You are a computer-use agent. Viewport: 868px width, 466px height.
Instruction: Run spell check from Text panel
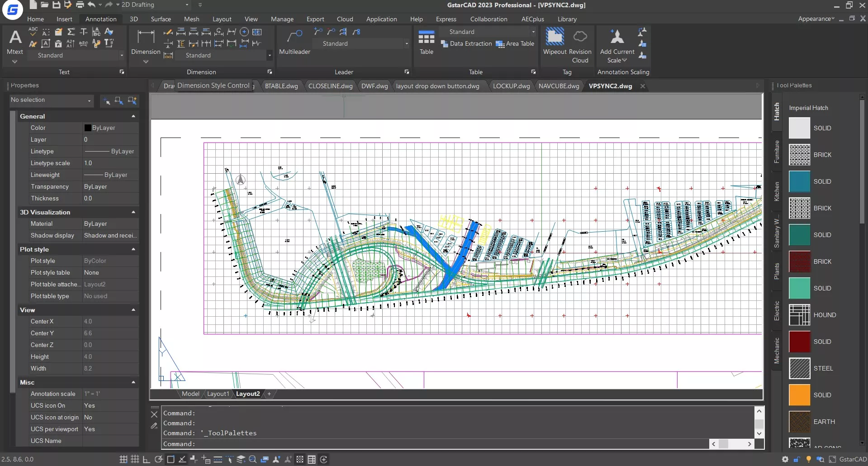(x=33, y=32)
